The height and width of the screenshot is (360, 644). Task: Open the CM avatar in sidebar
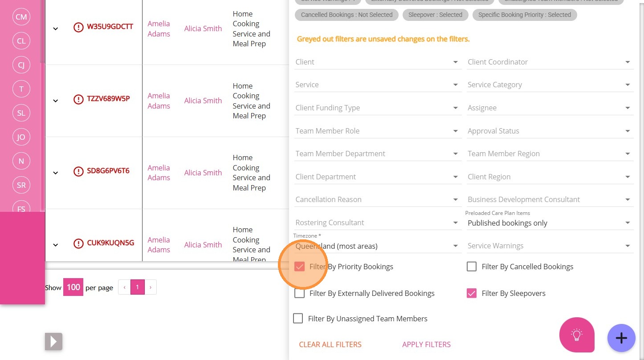21,17
